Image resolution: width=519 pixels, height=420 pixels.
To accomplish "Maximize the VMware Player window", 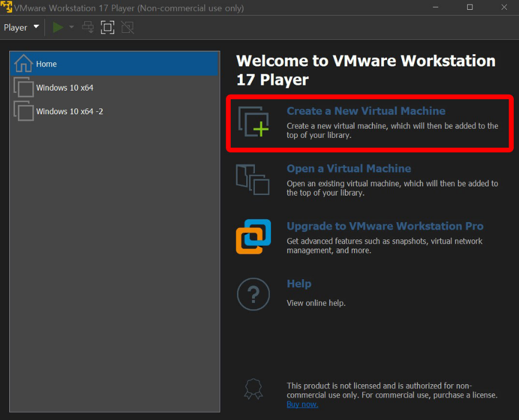I will pos(469,7).
